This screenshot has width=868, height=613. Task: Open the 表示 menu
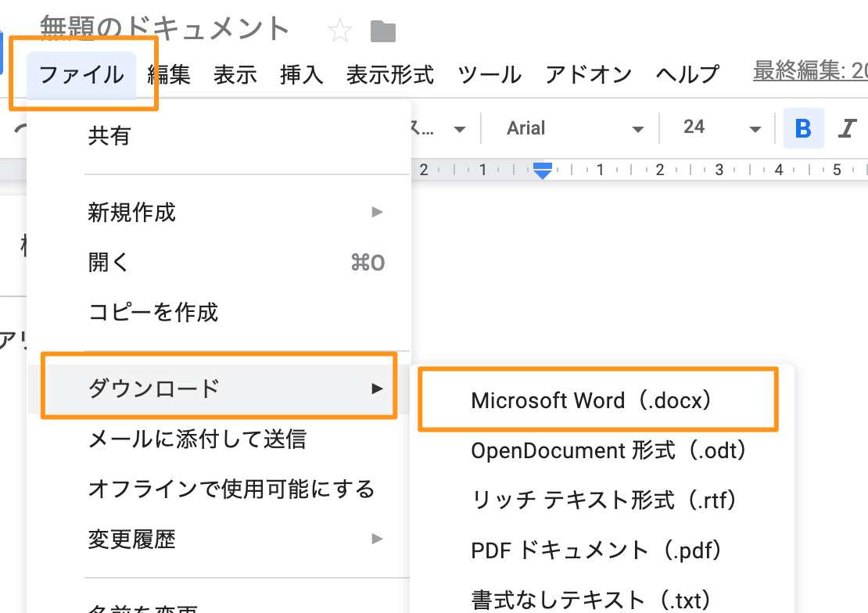(235, 75)
